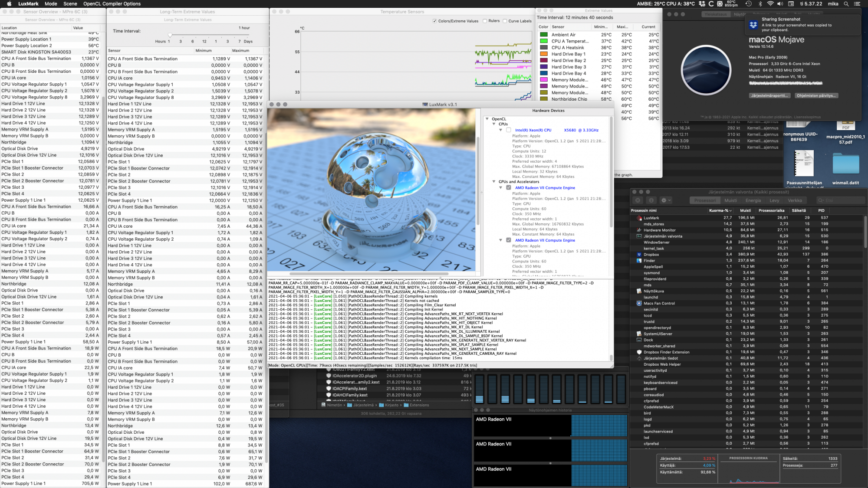
Task: Open the Apple menu
Action: coord(9,3)
